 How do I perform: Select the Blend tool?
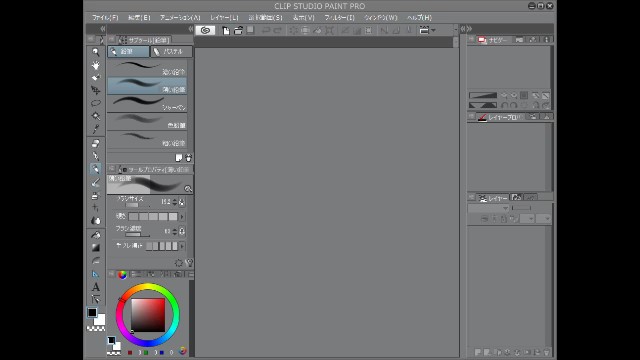96,221
